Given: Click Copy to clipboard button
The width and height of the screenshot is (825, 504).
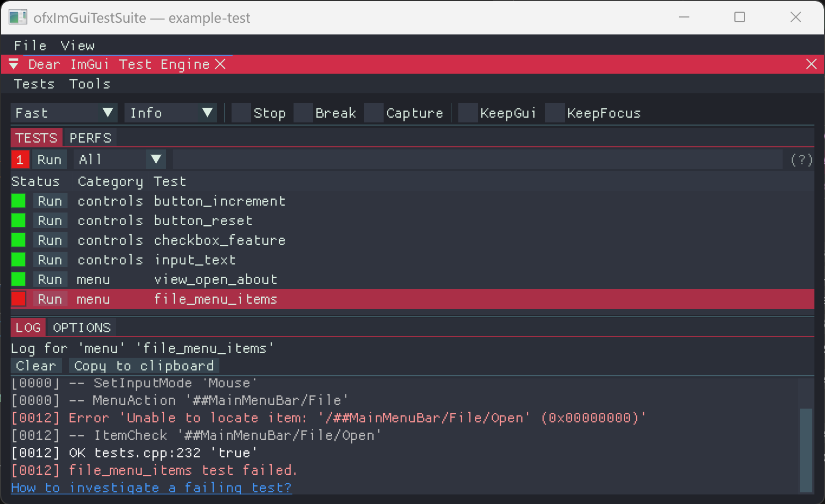Looking at the screenshot, I should 144,366.
